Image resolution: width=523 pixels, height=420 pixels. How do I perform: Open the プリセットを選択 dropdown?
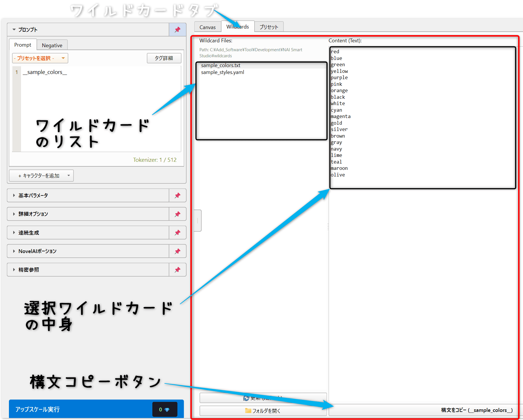coord(40,58)
